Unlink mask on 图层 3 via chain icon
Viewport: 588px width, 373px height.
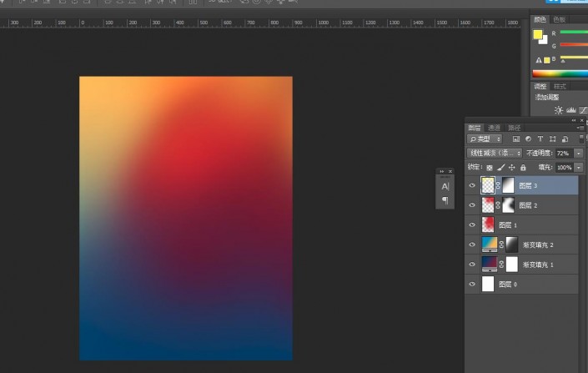(x=498, y=185)
